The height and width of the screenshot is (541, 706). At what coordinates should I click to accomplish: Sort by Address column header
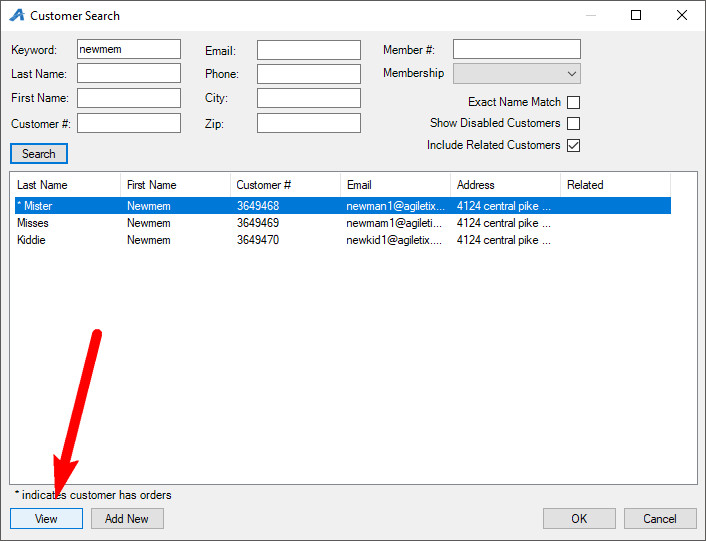tap(505, 185)
